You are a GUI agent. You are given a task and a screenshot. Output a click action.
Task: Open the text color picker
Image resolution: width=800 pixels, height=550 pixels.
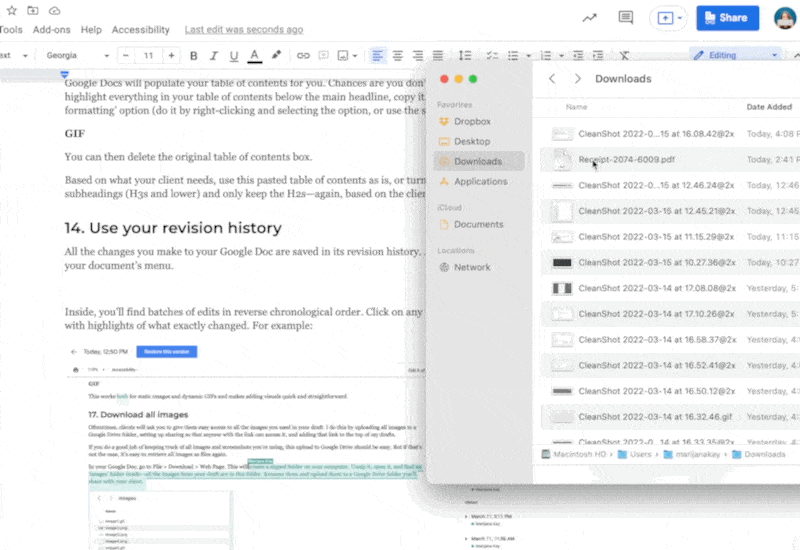click(254, 55)
